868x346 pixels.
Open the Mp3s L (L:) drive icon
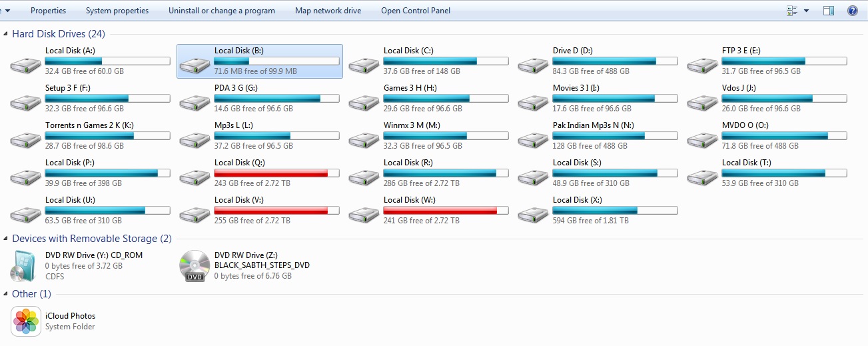pos(195,140)
